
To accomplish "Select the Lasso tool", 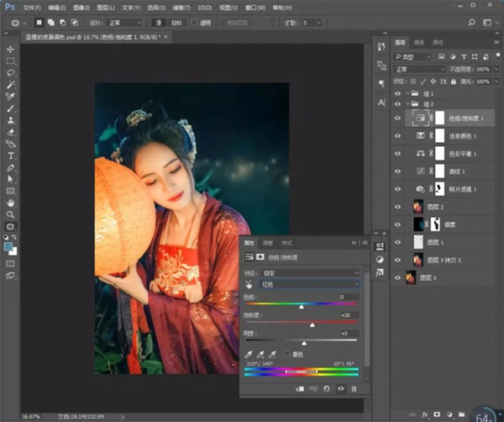I will pyautogui.click(x=11, y=73).
